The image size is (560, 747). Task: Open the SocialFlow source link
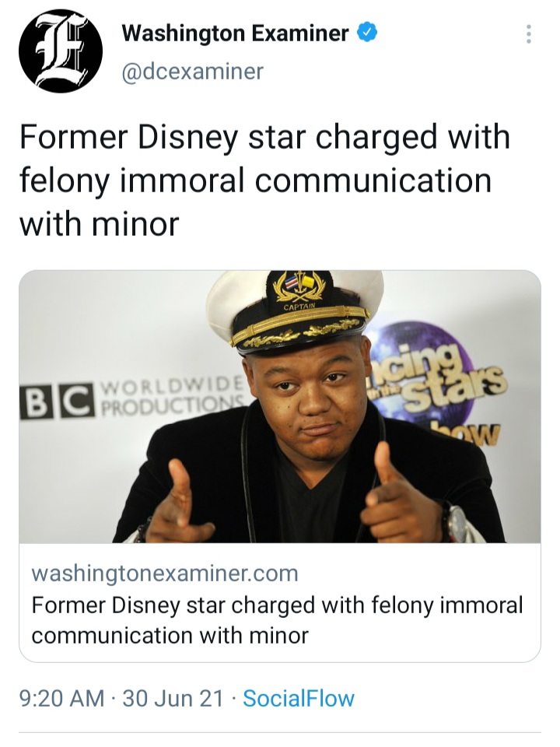pyautogui.click(x=299, y=699)
